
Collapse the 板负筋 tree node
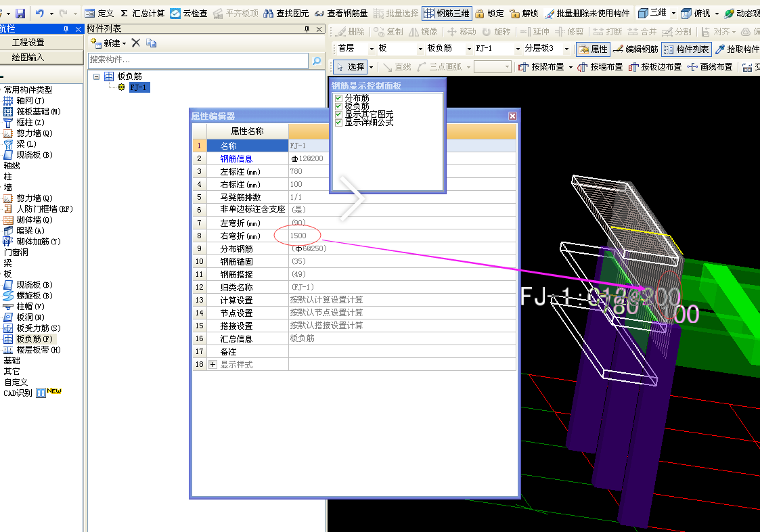[x=97, y=76]
